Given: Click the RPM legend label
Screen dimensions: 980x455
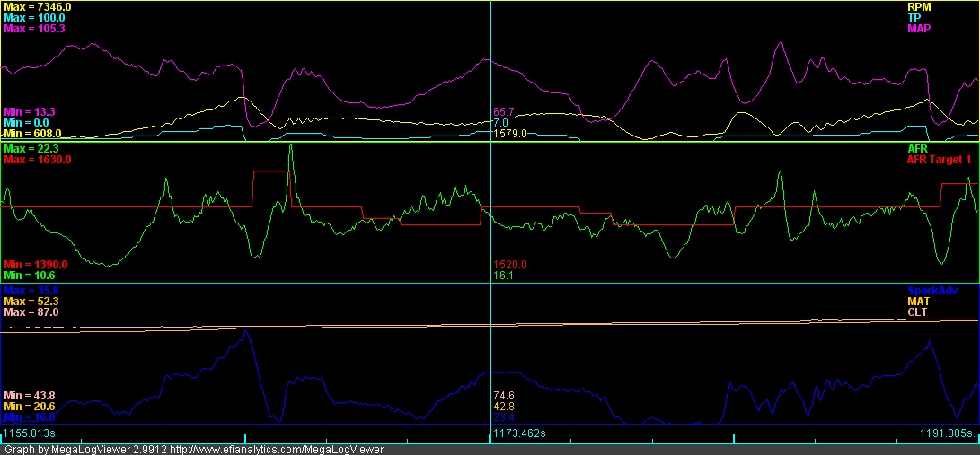Looking at the screenshot, I should tap(918, 7).
